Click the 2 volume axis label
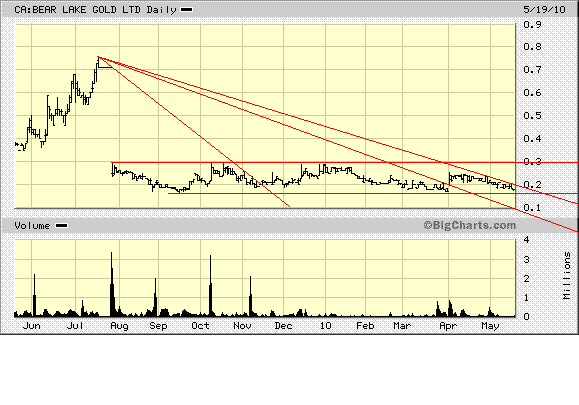The width and height of the screenshot is (579, 405). tap(527, 278)
